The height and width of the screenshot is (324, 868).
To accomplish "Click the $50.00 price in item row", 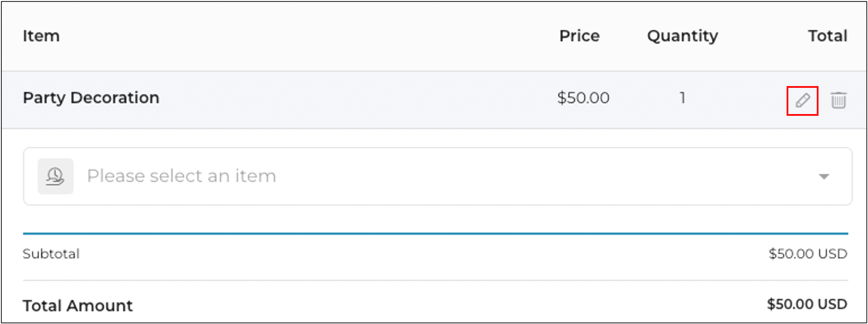I will tap(583, 98).
